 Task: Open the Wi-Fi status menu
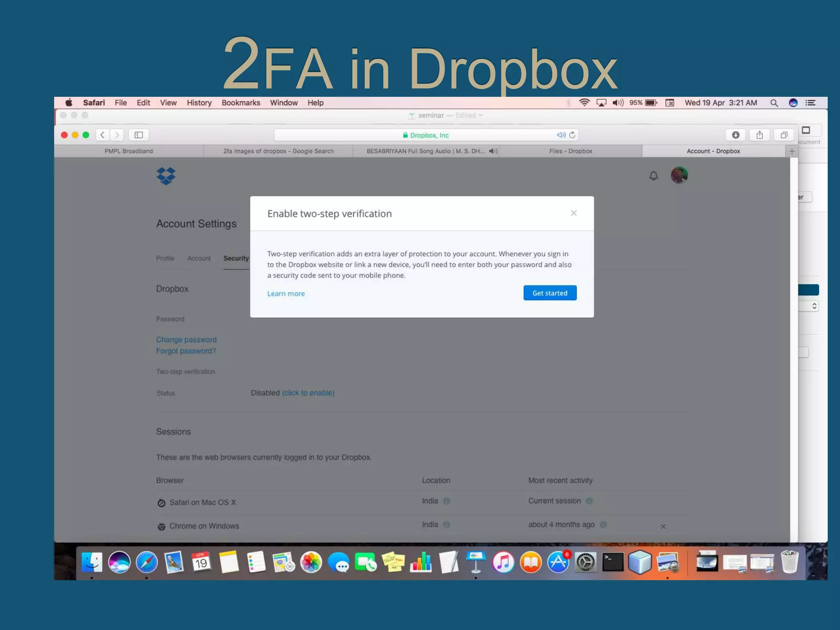pos(584,103)
